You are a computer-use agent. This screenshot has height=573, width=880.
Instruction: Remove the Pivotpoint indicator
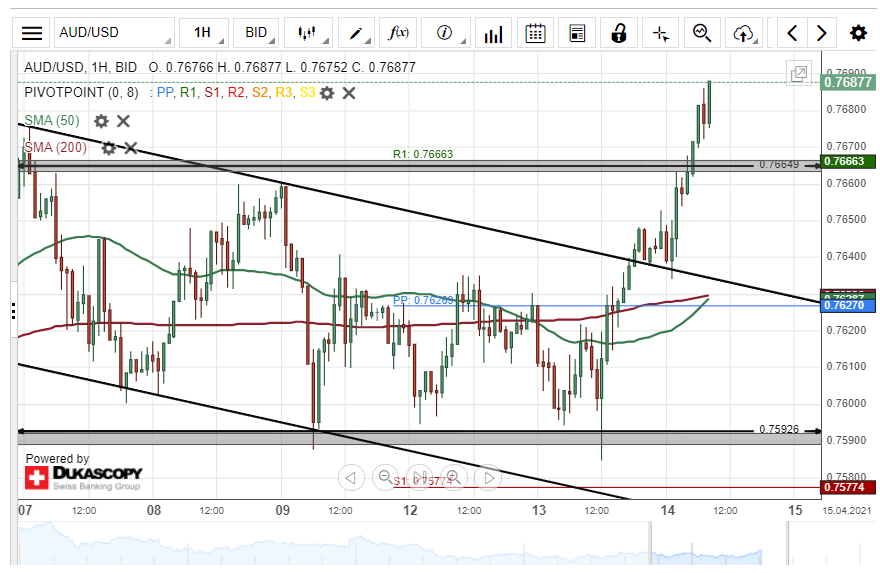point(349,93)
